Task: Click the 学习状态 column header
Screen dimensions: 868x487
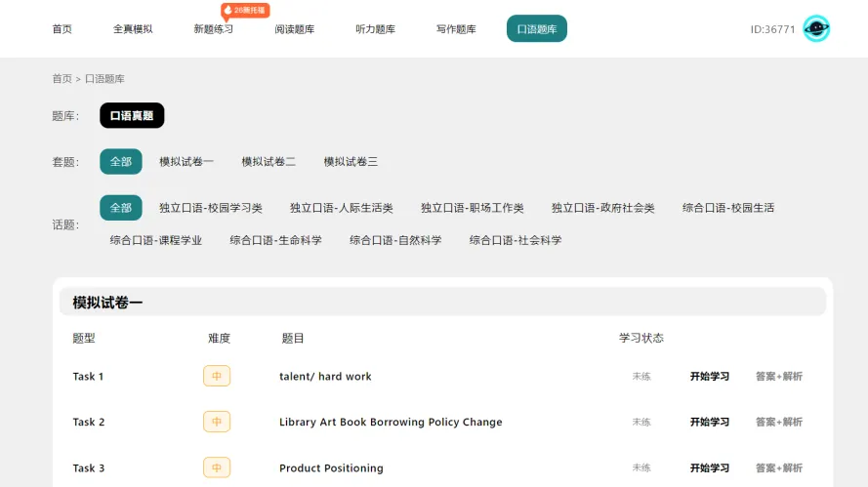Action: click(641, 338)
